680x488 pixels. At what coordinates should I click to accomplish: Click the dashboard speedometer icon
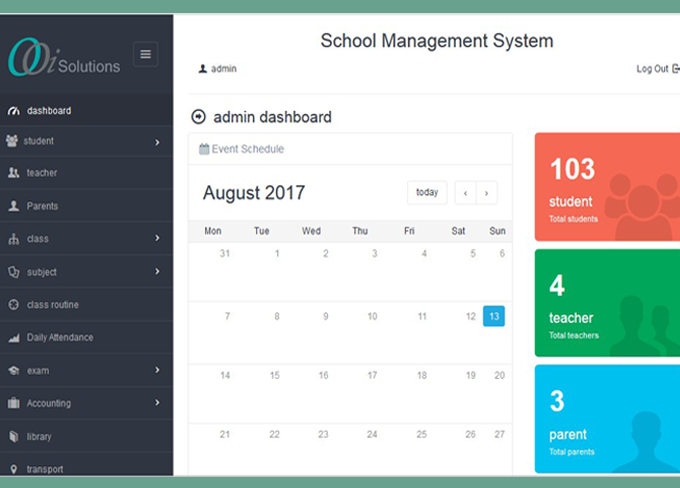pos(13,111)
